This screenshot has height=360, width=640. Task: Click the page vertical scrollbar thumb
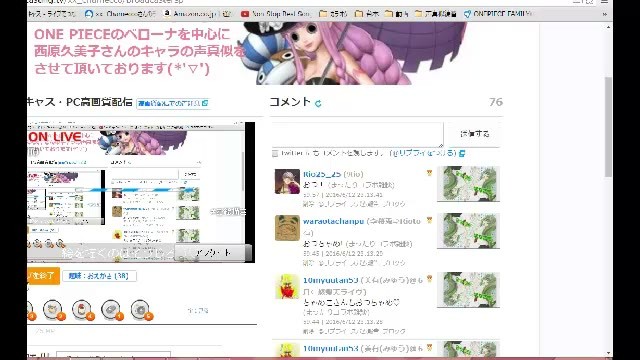(609, 127)
